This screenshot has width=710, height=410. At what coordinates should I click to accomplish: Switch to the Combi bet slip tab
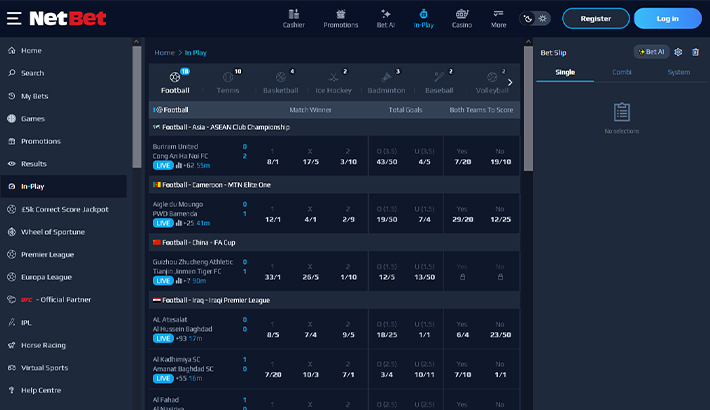[622, 72]
